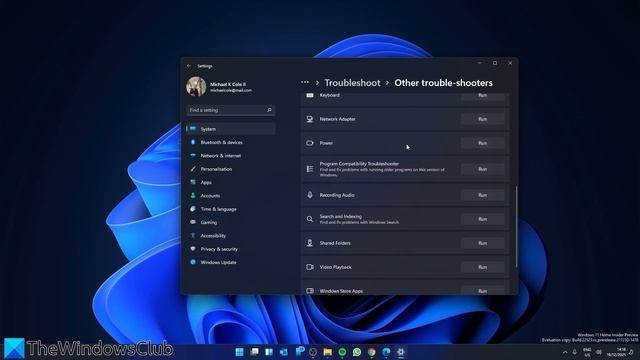The height and width of the screenshot is (360, 640).
Task: Run the Search and Indexing troubleshooter
Action: [x=482, y=219]
